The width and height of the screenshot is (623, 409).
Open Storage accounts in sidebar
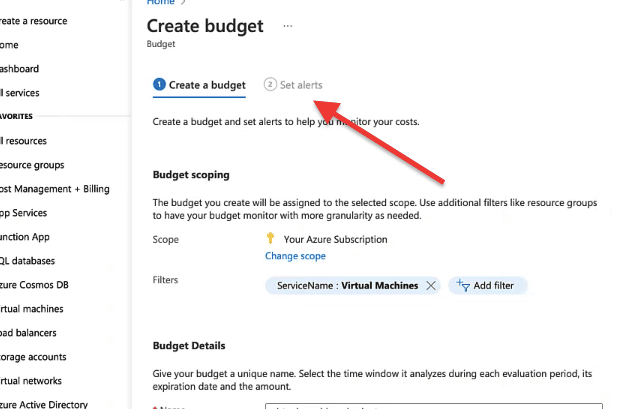(x=33, y=357)
